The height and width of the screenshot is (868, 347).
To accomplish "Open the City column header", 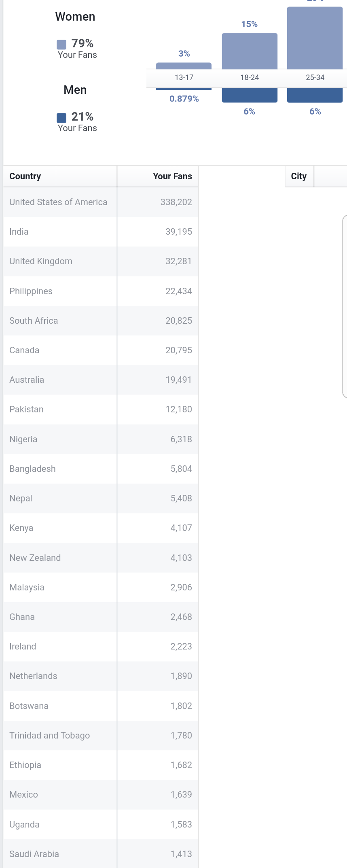I will [299, 176].
